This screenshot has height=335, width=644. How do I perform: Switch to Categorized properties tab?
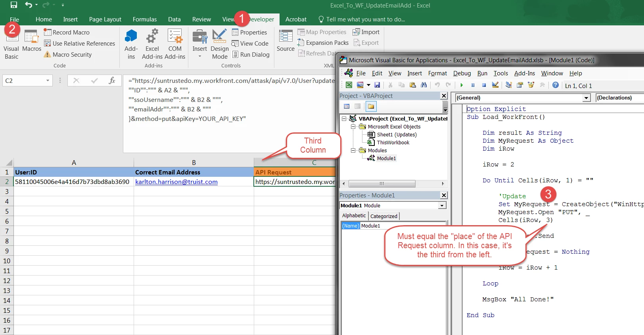384,216
